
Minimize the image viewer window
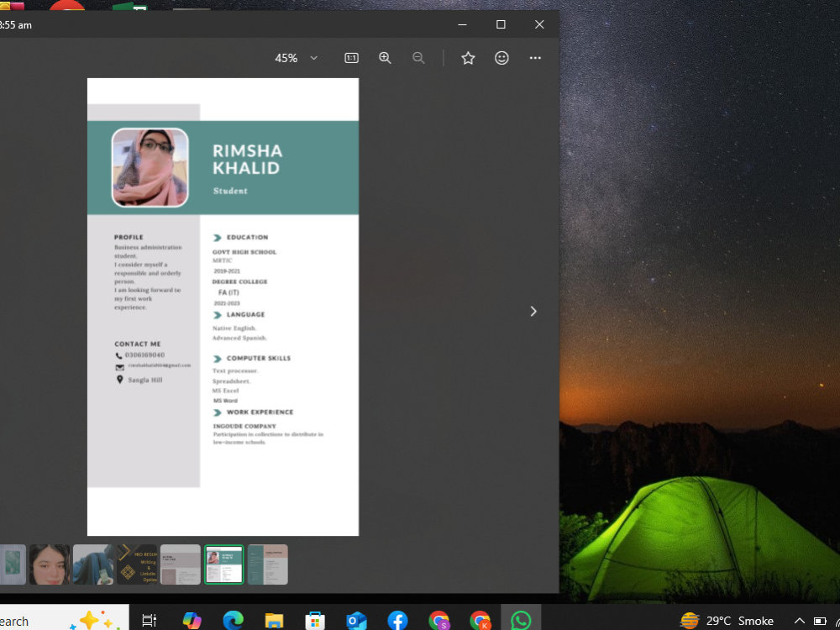pos(462,24)
